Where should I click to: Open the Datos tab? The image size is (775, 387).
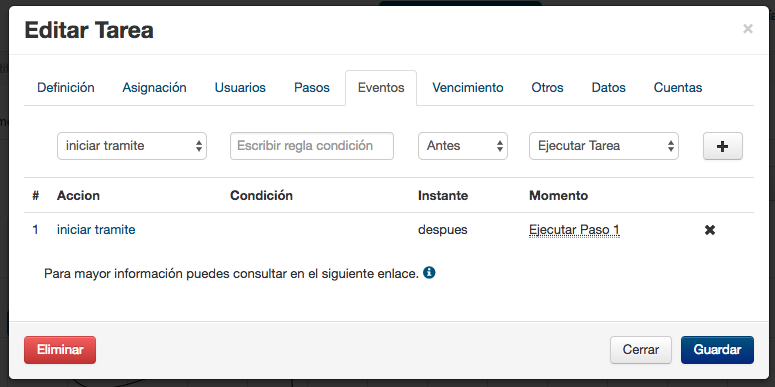[x=608, y=87]
